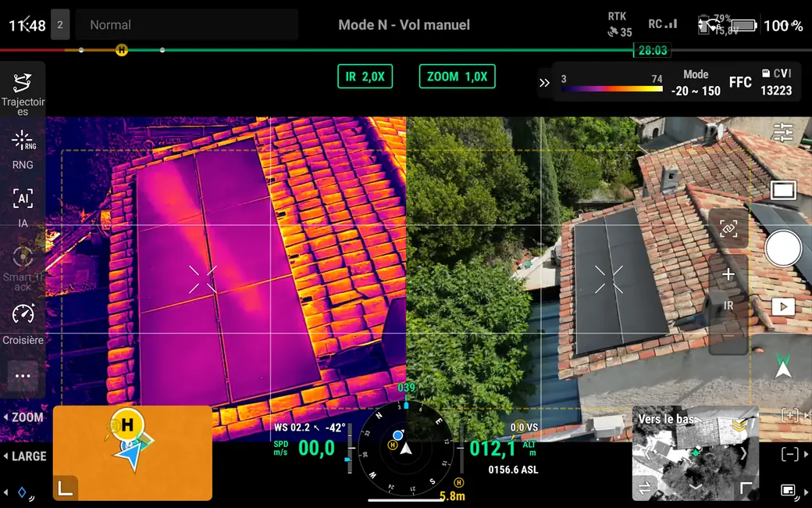
Task: Open the Trajectoires flight route tool
Action: point(23,94)
